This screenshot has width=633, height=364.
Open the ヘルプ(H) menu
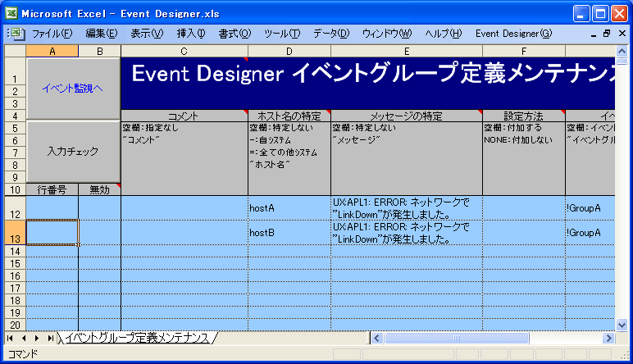click(444, 34)
